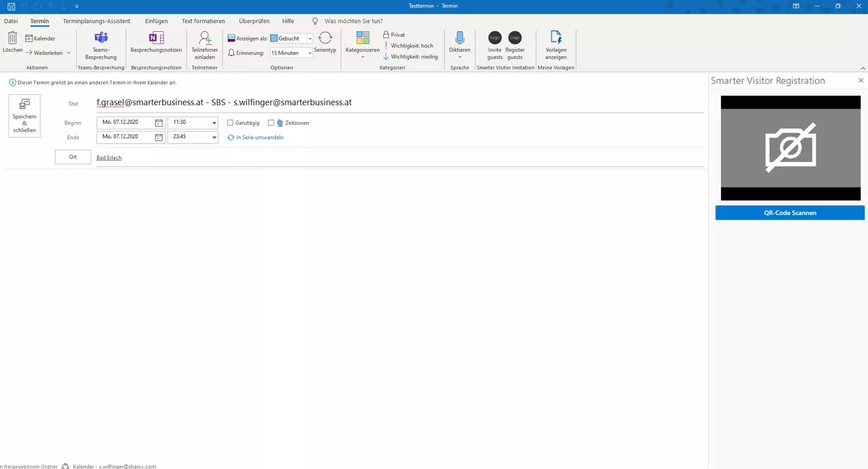Open the Erinnerung 15 Minuten dropdown
868x469 pixels.
click(310, 53)
